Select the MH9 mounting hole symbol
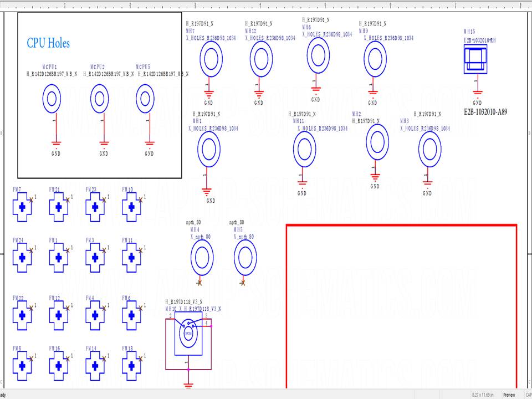Image resolution: width=532 pixels, height=399 pixels. click(x=375, y=59)
